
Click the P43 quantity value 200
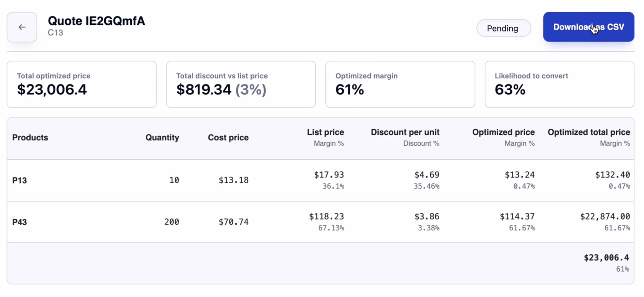click(171, 222)
